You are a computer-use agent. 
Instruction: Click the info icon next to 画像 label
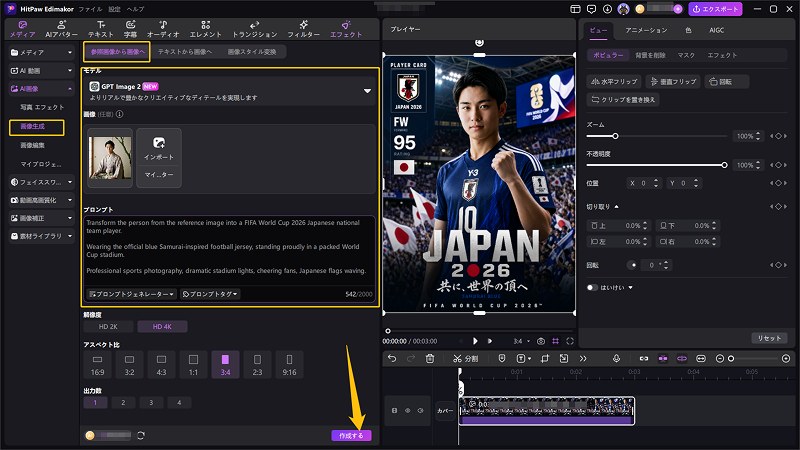[119, 114]
